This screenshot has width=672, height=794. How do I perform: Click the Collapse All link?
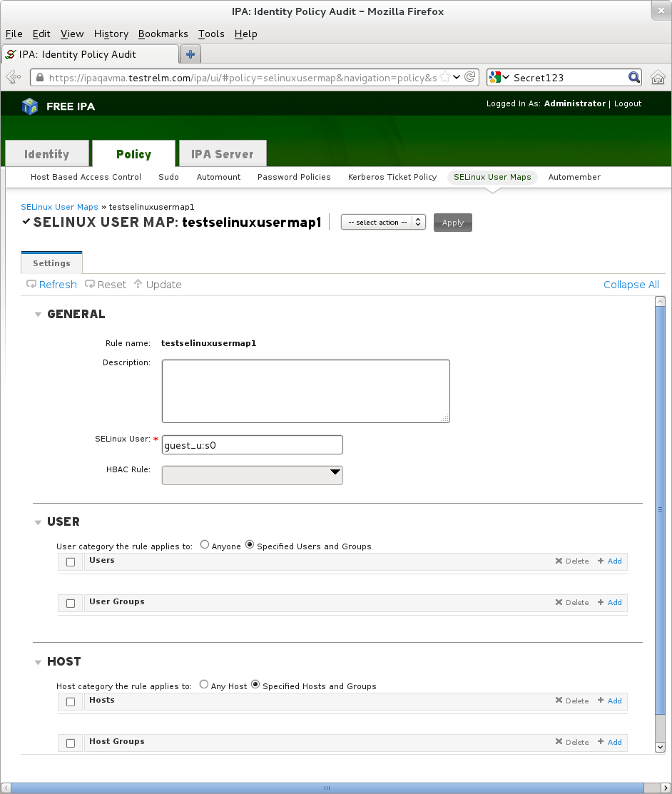tap(631, 285)
